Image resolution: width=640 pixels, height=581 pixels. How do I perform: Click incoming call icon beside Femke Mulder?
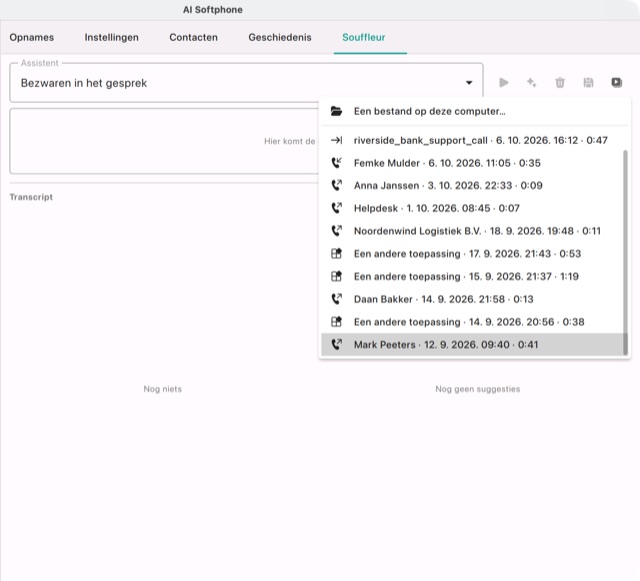[x=336, y=163]
